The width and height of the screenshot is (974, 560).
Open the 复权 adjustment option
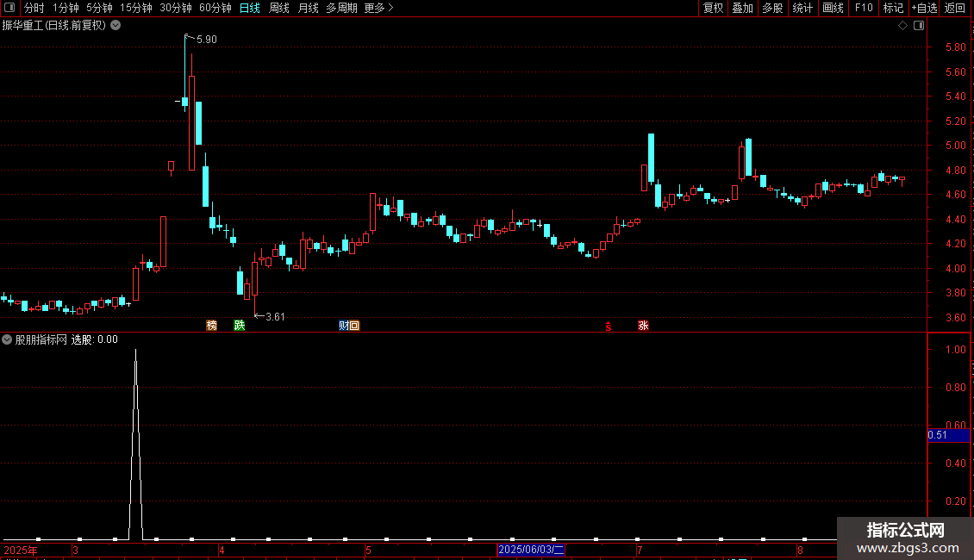pyautogui.click(x=713, y=8)
